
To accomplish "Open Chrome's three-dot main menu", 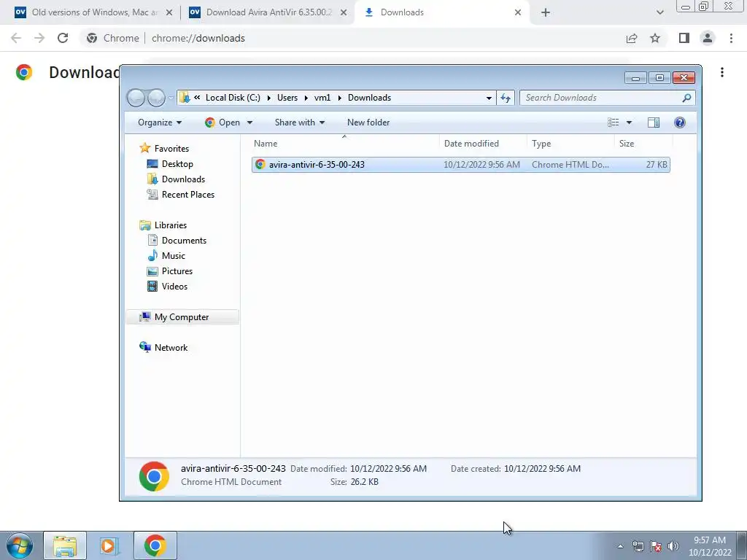I will (731, 38).
